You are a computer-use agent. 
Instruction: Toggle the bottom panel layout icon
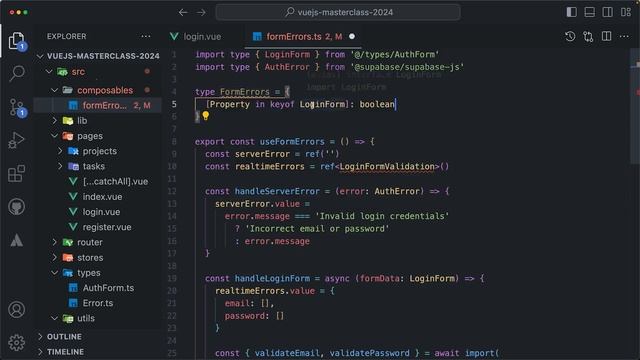pyautogui.click(x=589, y=12)
